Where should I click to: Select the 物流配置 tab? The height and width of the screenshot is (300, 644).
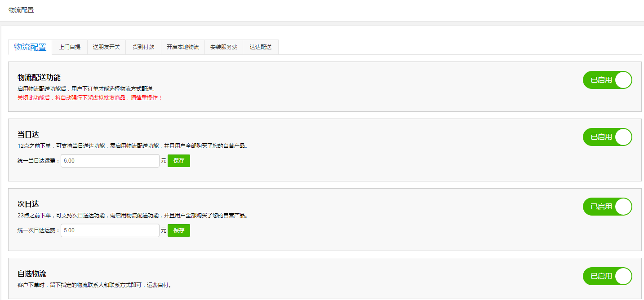[29, 47]
